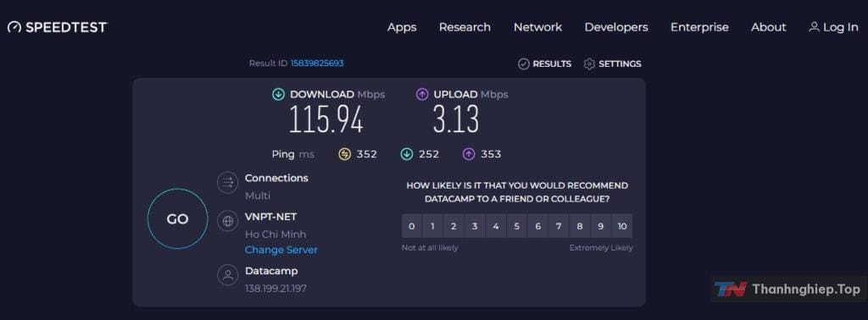Open the Enterprise menu
868x320 pixels.
pos(699,27)
